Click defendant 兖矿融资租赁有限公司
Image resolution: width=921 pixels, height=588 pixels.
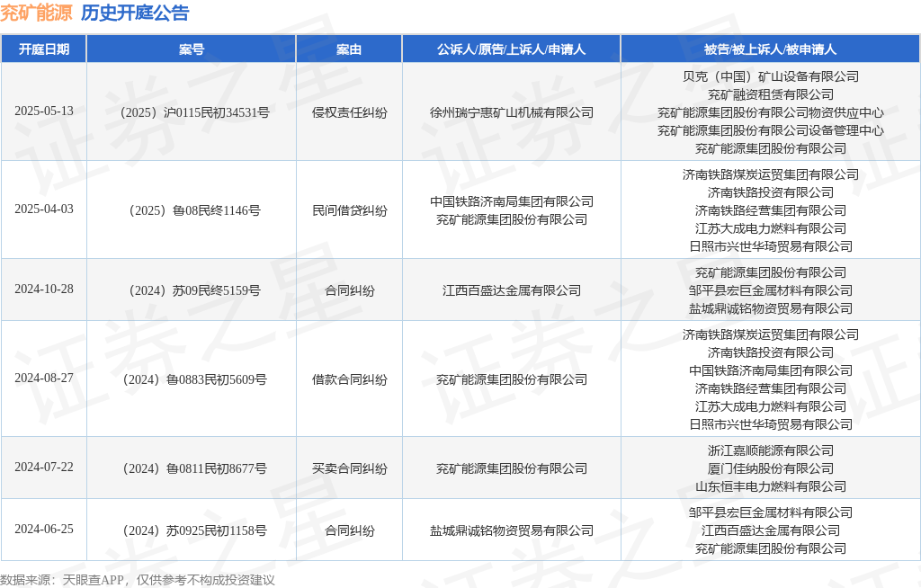pos(771,94)
